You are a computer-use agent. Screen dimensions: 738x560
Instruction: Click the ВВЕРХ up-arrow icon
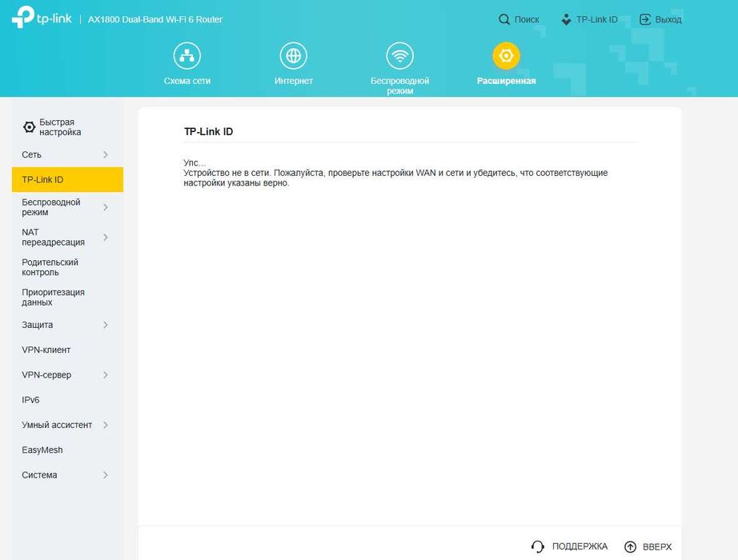coord(630,546)
